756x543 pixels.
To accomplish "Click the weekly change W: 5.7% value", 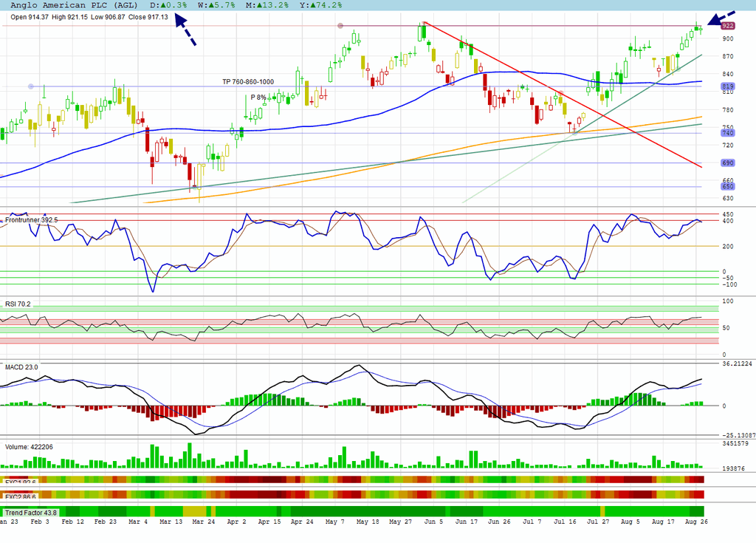I will [216, 5].
